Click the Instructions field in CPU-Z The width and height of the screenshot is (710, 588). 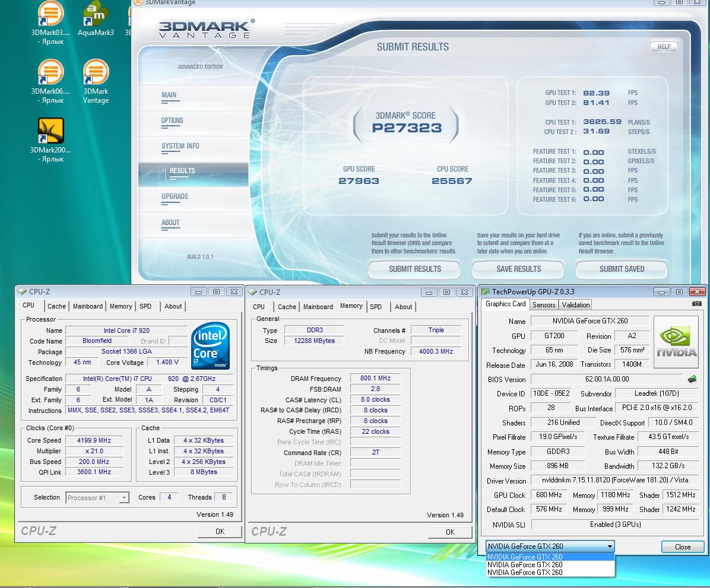click(150, 410)
